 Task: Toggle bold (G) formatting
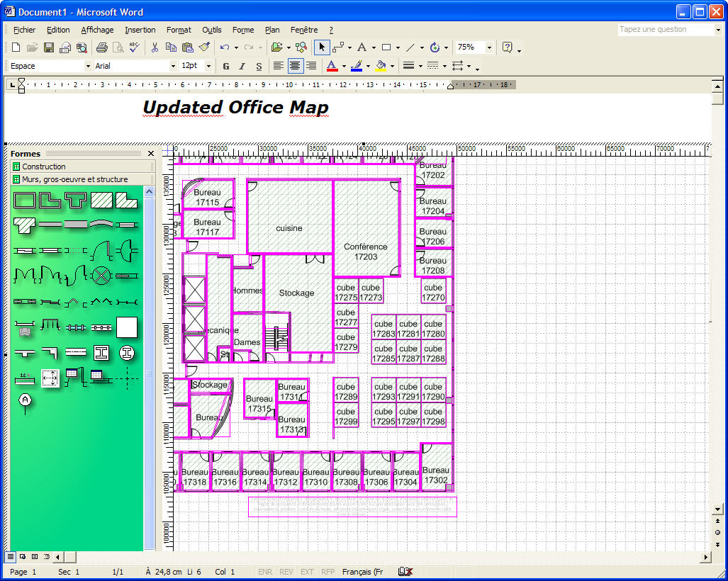point(226,66)
